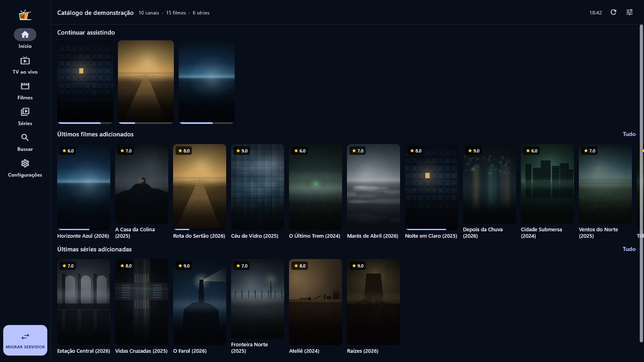
Task: Click the 18:42 clock text
Action: coord(596,13)
